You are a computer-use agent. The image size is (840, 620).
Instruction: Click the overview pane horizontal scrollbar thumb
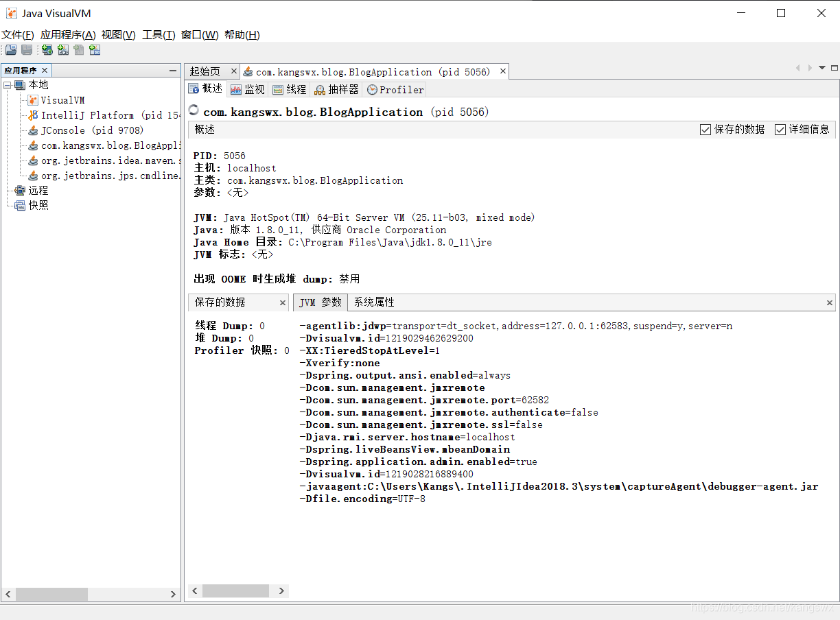tap(235, 591)
